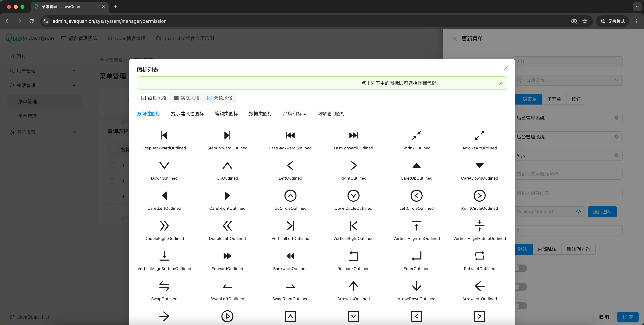Select the RollbackOutlined icon
The height and width of the screenshot is (325, 644).
coord(353,256)
